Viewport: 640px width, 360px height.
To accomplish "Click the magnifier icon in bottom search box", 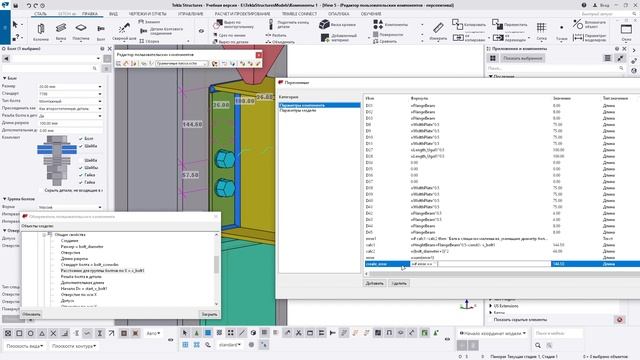I will coord(538,345).
